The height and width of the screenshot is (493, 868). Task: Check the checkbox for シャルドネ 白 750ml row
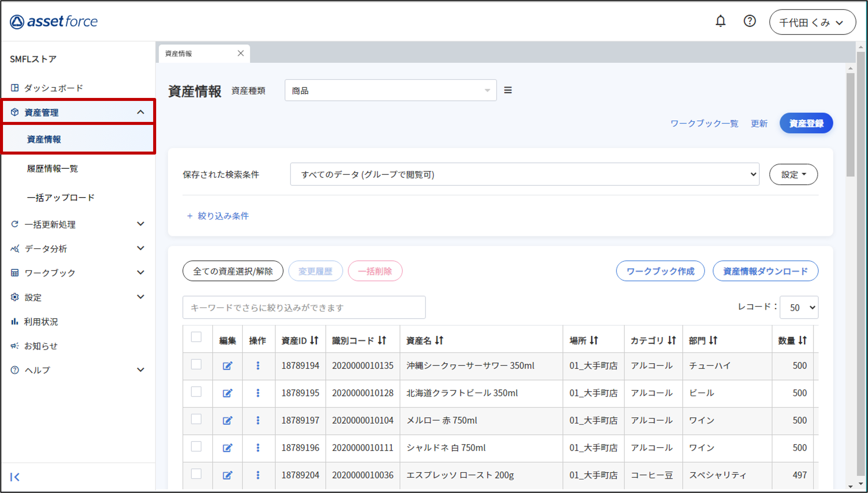(196, 447)
